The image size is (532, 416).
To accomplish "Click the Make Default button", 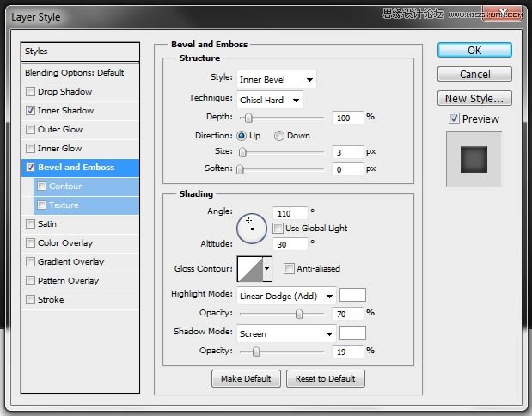I will coord(246,378).
